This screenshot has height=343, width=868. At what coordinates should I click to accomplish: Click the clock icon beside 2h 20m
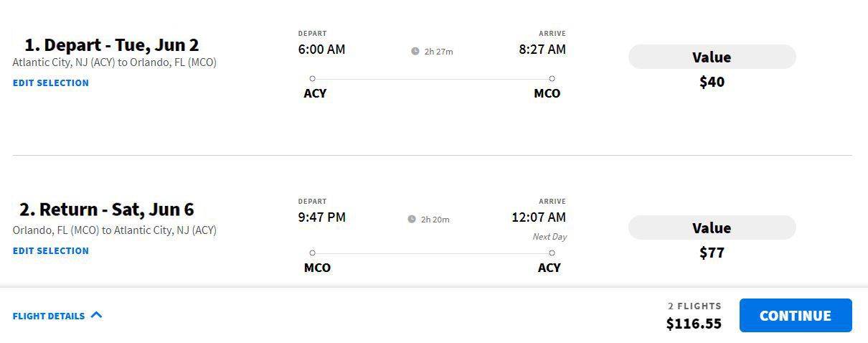pyautogui.click(x=412, y=219)
